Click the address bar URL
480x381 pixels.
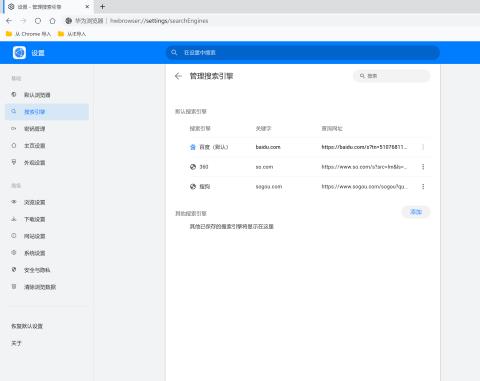(159, 21)
